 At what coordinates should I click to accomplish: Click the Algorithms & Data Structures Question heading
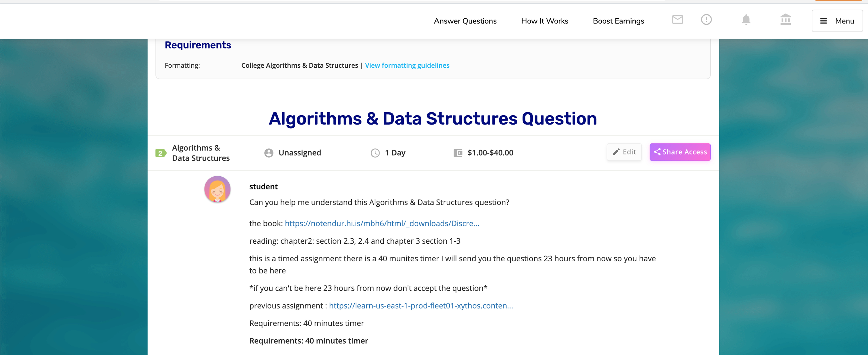(433, 119)
